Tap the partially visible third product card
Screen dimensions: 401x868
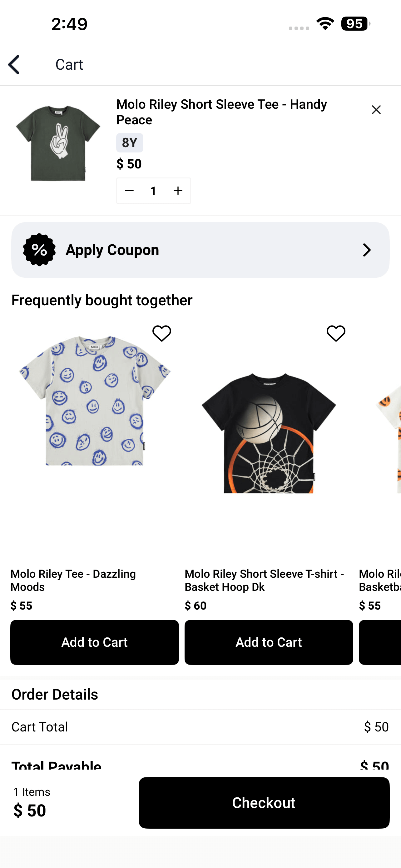[380, 472]
